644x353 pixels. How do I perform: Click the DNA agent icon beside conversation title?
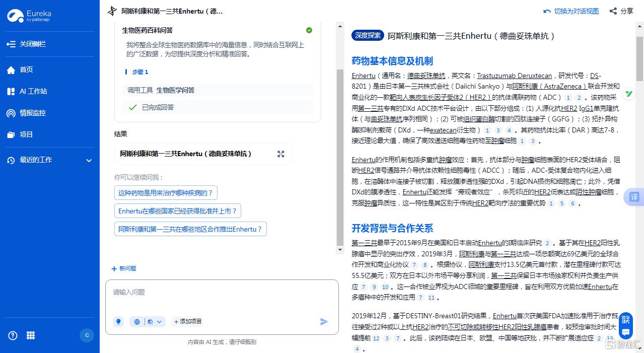(x=112, y=11)
